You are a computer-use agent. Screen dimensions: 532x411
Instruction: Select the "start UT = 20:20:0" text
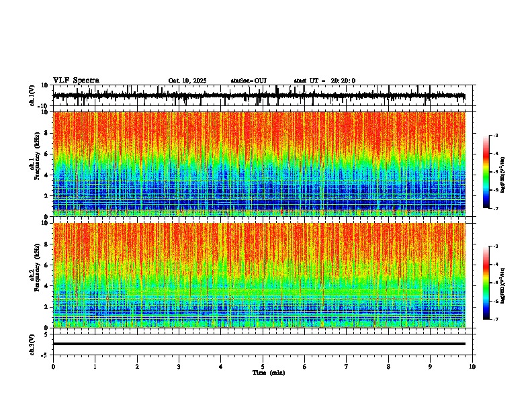click(x=324, y=81)
